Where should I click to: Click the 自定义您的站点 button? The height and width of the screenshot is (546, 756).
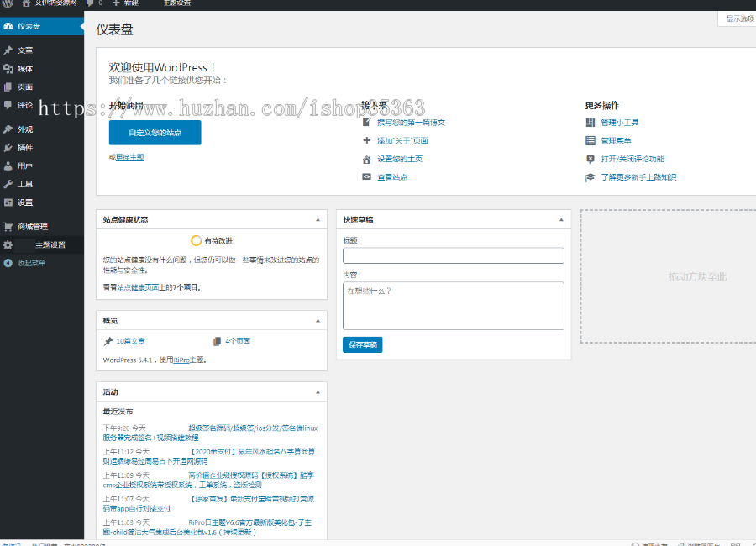155,133
